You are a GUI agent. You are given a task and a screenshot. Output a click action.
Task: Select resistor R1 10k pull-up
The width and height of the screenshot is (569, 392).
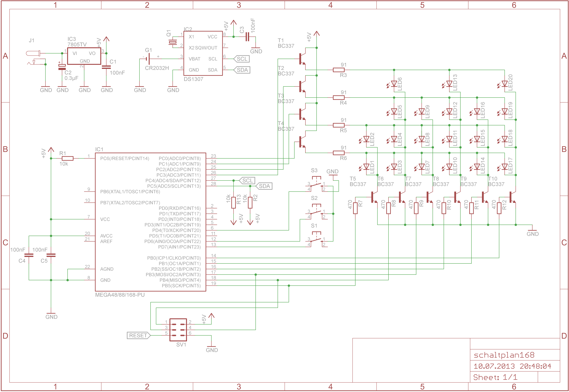(68, 158)
